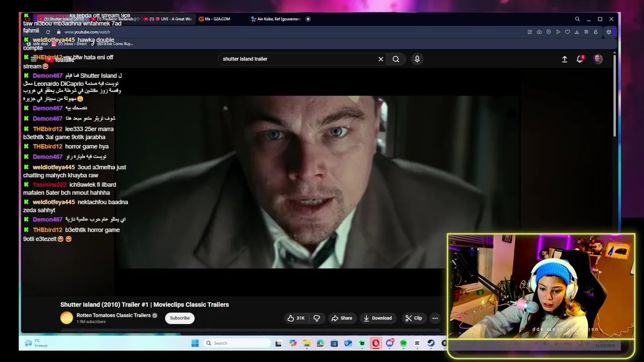Viewport: 644px width, 362px height.
Task: Subscribe to Rotten Tomatoes Classic Trailers
Action: (180, 318)
